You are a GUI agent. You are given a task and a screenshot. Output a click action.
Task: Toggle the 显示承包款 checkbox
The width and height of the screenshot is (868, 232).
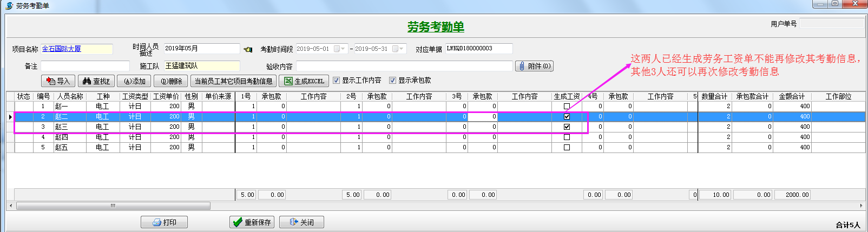coord(393,81)
